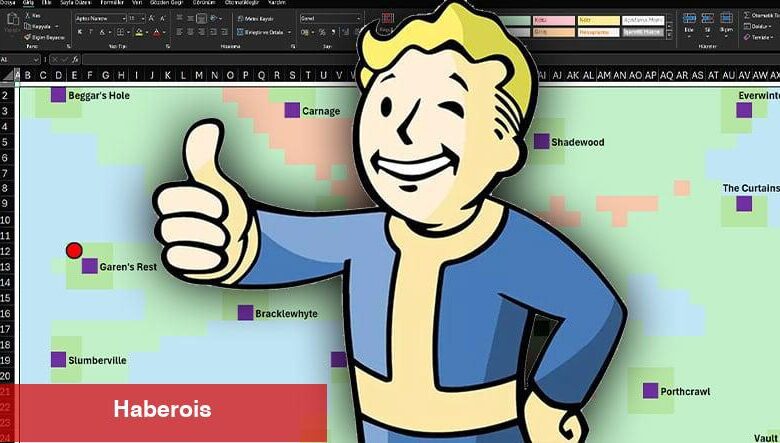
Task: Toggle Birleştir ve Ortala merge cells
Action: click(260, 32)
